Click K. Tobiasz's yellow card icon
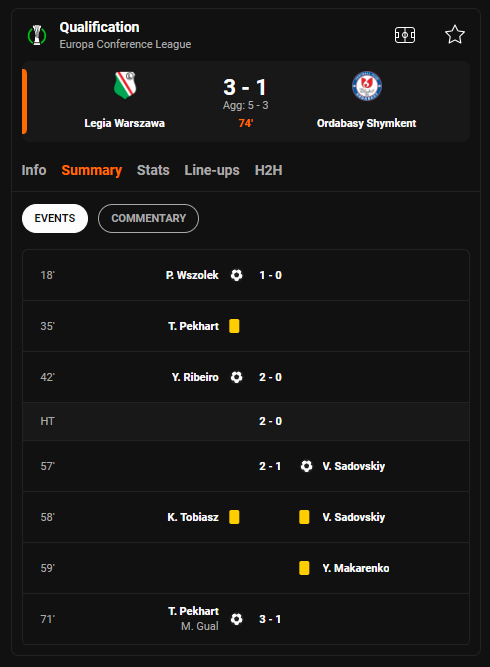Image resolution: width=490 pixels, height=667 pixels. pos(234,517)
